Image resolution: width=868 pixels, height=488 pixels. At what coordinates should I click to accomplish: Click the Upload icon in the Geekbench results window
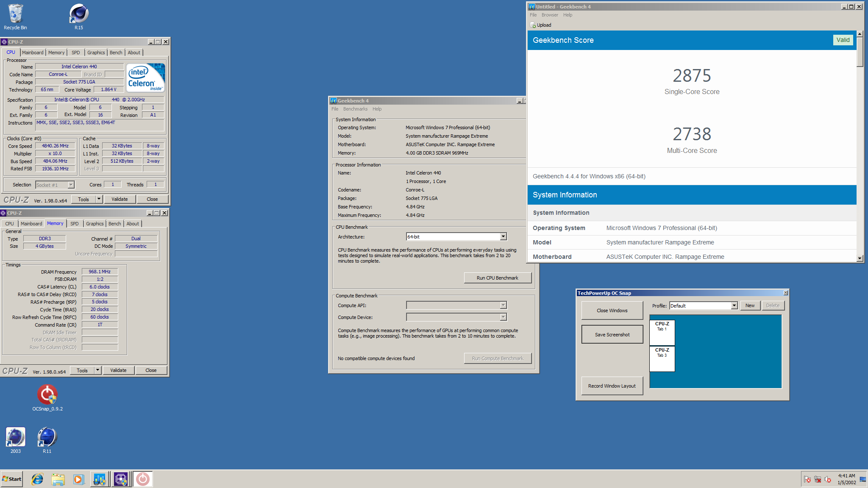click(533, 25)
